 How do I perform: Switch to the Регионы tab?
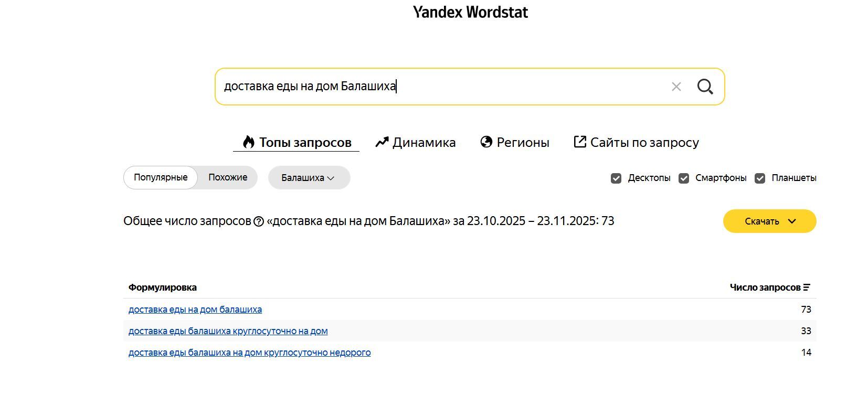click(x=523, y=142)
